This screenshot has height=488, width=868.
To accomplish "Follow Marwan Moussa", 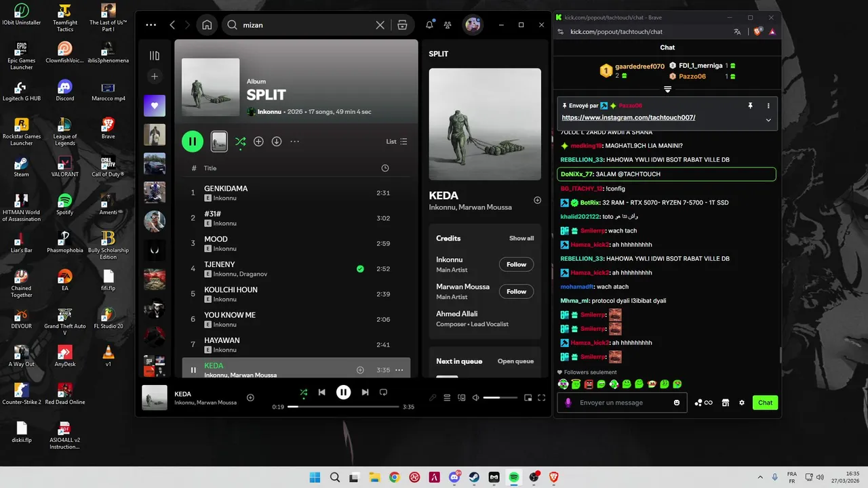I will (516, 291).
